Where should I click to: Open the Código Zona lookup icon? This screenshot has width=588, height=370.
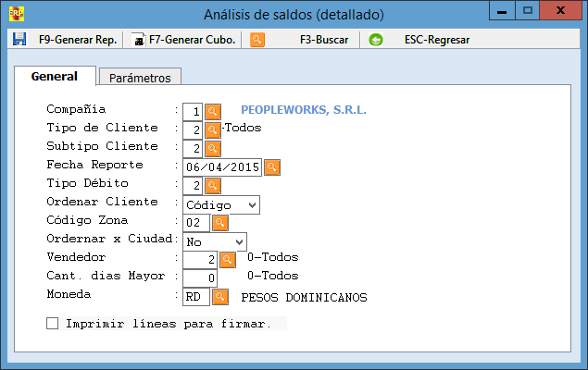[219, 223]
